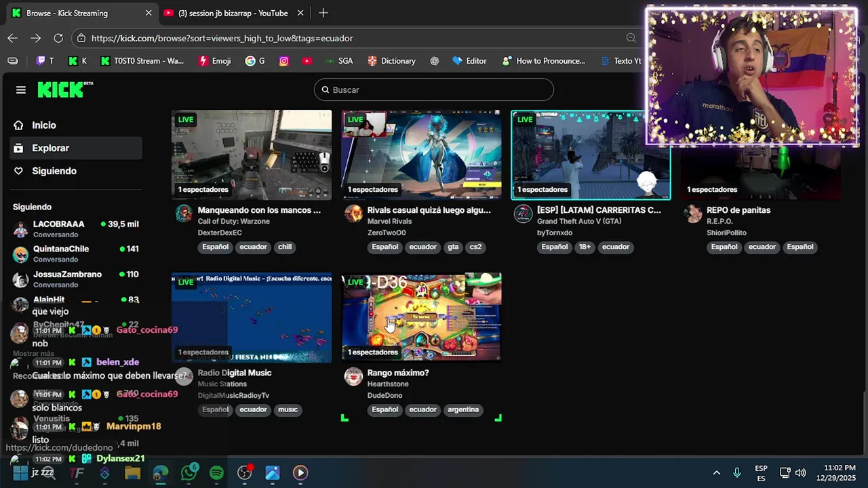Open the Instagram bookmark
Screen dimensions: 868x488
tap(284, 60)
